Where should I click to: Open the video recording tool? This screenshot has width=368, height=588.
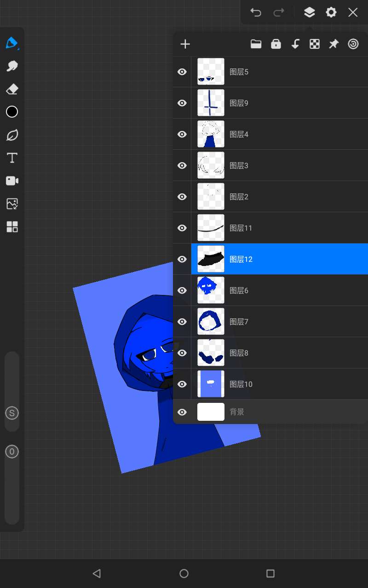pos(12,181)
